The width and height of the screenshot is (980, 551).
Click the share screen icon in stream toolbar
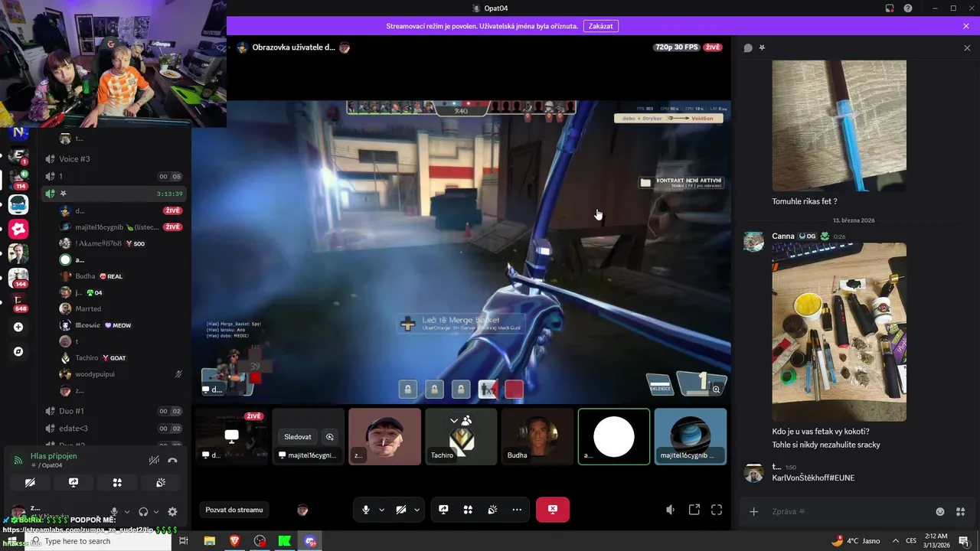[x=443, y=510]
